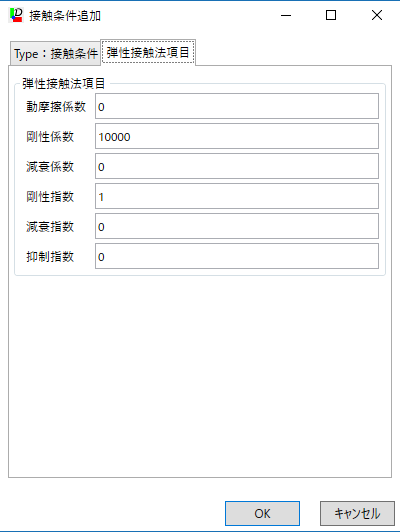Select the 減衰係数 text box

tap(237, 166)
